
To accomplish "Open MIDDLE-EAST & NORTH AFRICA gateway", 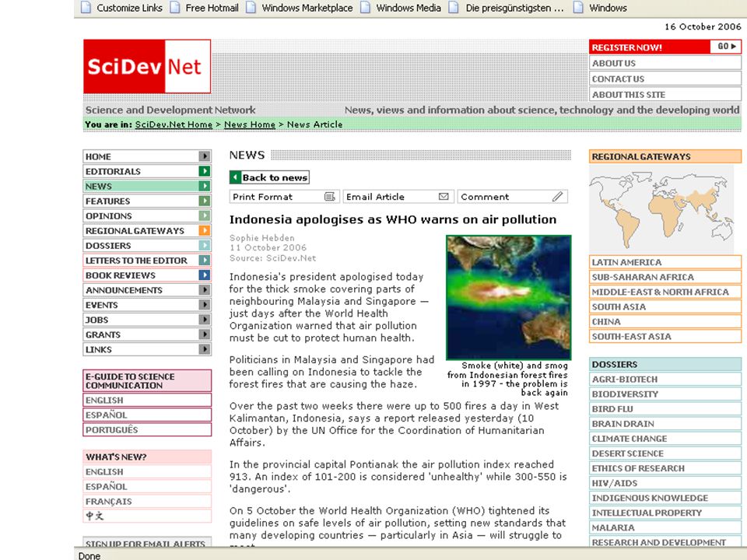I will pos(665,292).
